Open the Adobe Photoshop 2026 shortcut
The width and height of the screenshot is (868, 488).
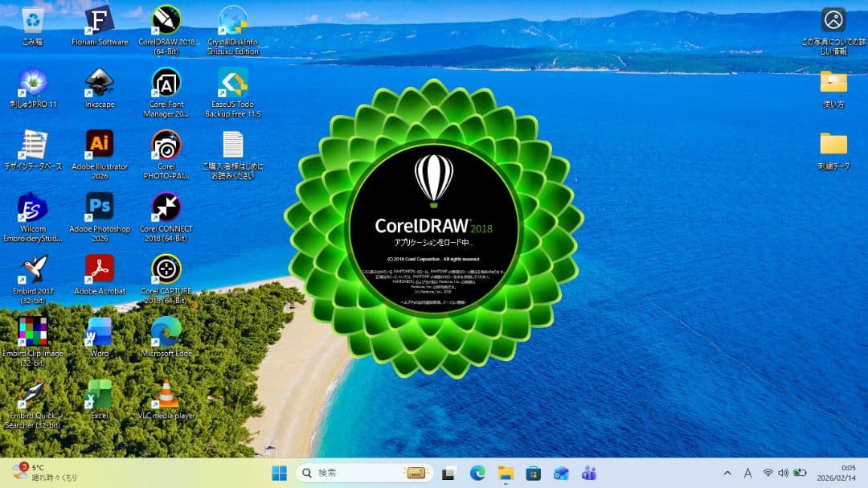(x=100, y=207)
